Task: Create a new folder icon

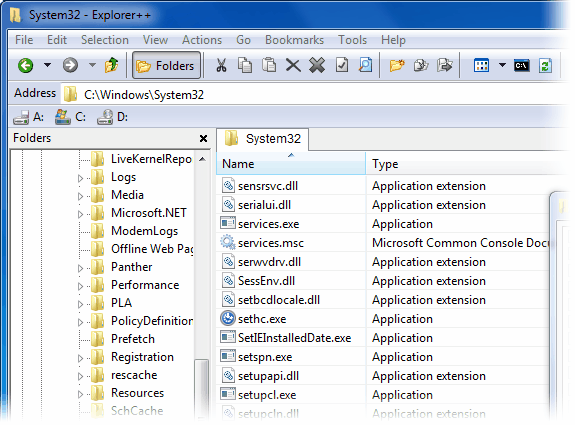Action: (x=397, y=66)
